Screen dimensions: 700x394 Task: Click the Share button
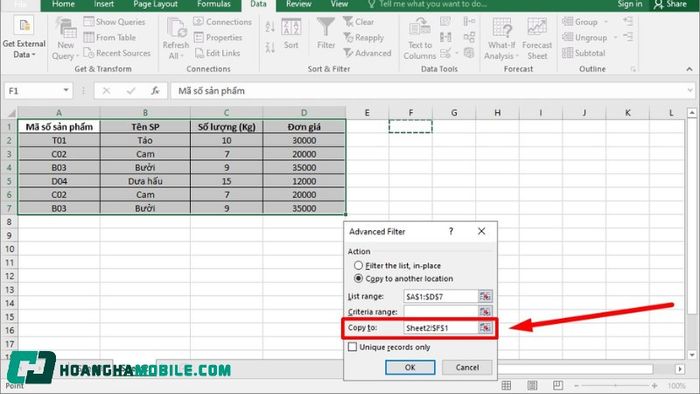pos(670,4)
